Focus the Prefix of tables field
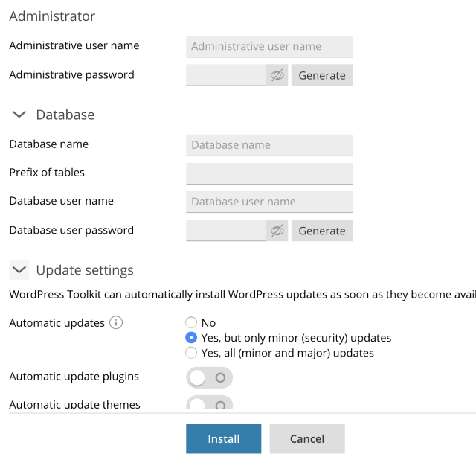The width and height of the screenshot is (476, 457). [269, 173]
